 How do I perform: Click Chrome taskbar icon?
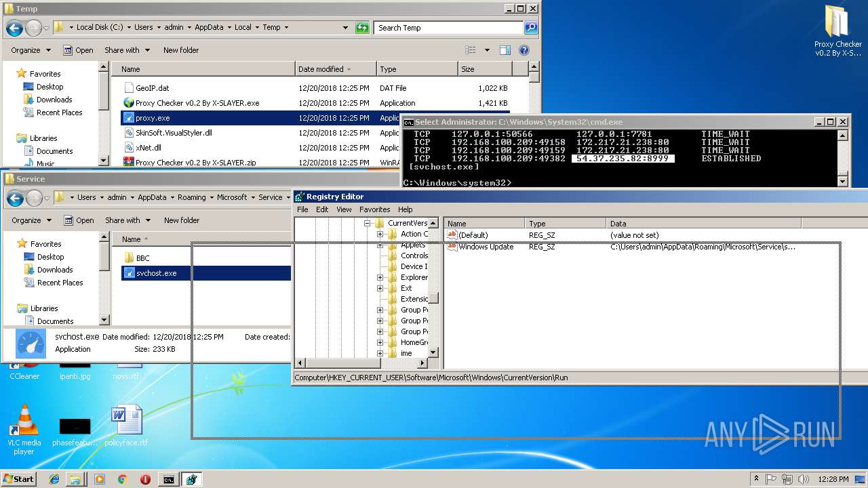[x=122, y=479]
